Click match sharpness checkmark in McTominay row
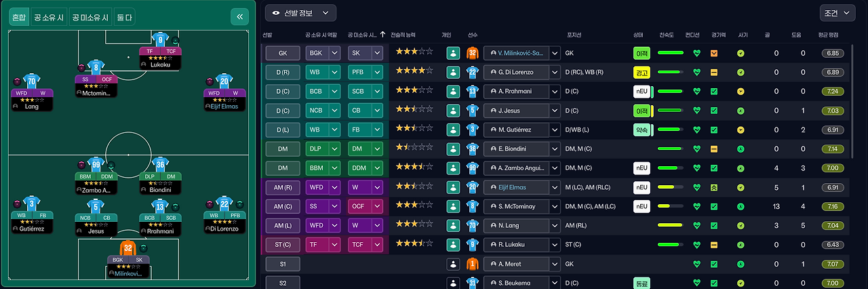The width and height of the screenshot is (868, 289). pyautogui.click(x=714, y=206)
